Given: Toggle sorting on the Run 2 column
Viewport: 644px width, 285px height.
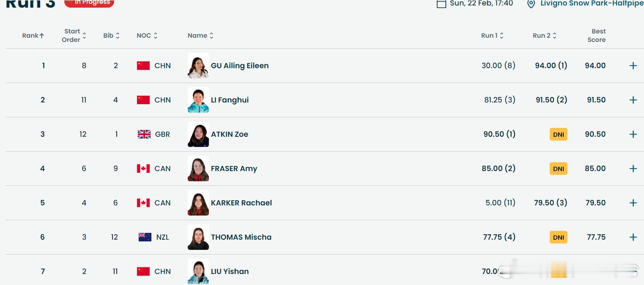Looking at the screenshot, I should [x=554, y=36].
